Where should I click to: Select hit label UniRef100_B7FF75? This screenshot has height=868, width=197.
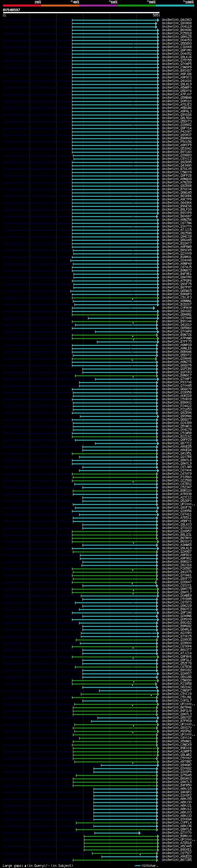pyautogui.click(x=177, y=342)
